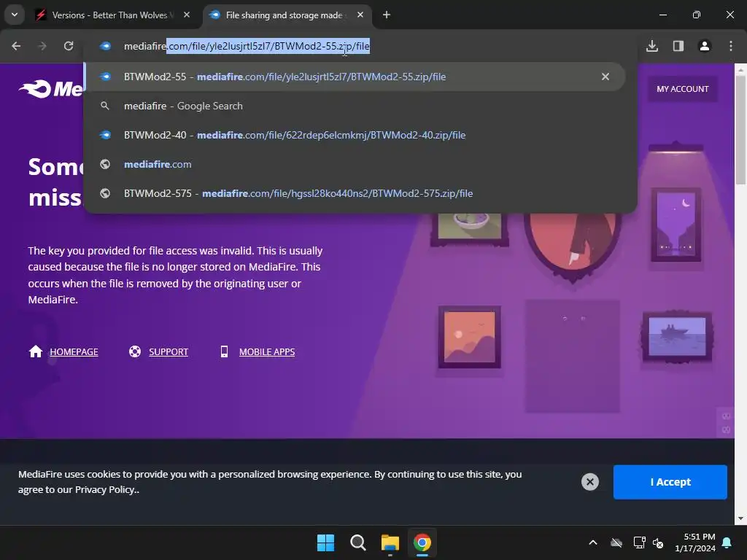Reload the current page
This screenshot has height=560, width=747.
69,46
